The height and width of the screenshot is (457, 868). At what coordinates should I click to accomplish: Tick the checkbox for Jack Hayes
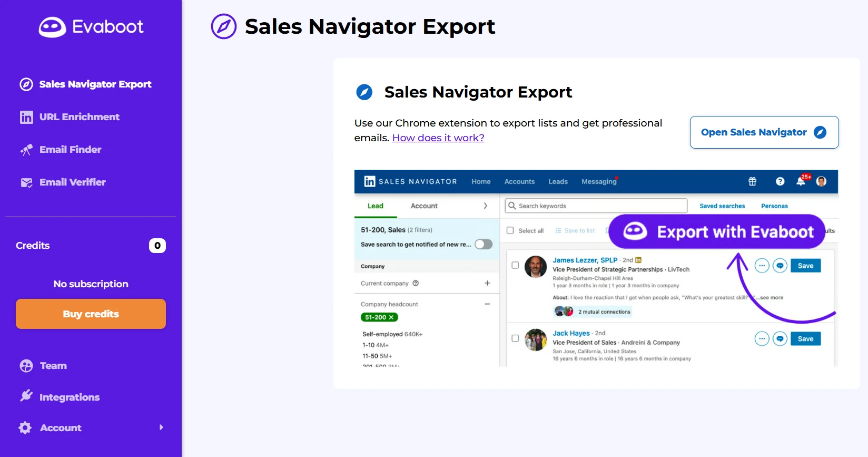click(x=515, y=338)
